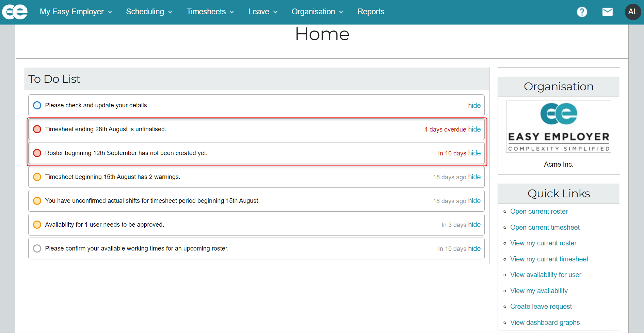Screen dimensions: 644x333
Task: Hide the roster beginning 12th September item
Action: [x=474, y=153]
